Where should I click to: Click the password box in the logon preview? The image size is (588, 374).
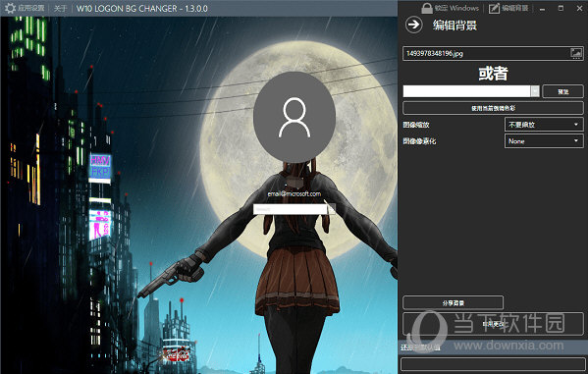pyautogui.click(x=290, y=209)
